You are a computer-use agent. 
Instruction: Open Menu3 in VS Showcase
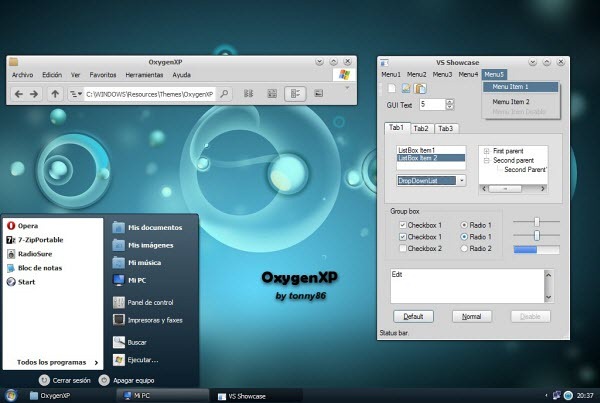[x=442, y=74]
